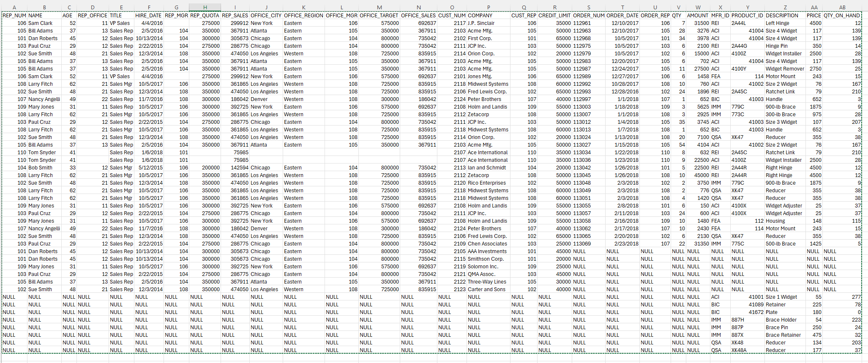Select the Housing description cell
Screen dimensions: 868x363
785,221
